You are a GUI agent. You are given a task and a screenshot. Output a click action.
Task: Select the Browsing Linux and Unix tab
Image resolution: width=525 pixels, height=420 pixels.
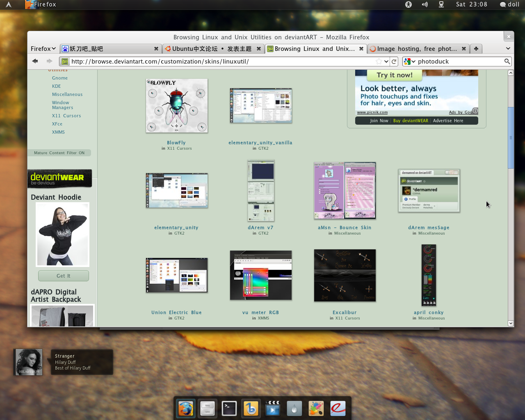315,49
